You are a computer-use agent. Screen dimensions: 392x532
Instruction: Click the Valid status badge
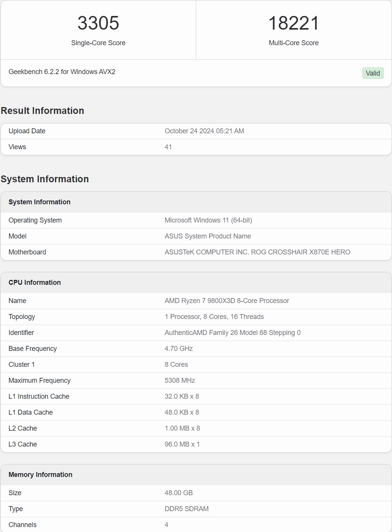pyautogui.click(x=373, y=73)
